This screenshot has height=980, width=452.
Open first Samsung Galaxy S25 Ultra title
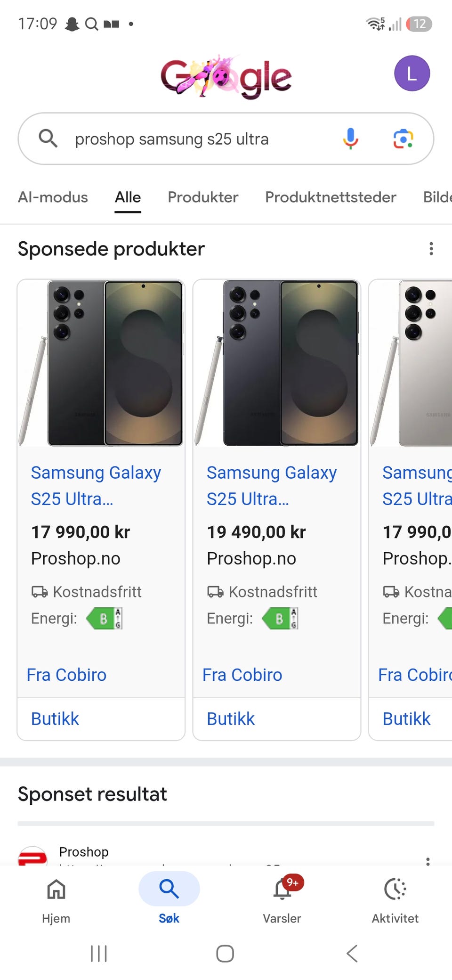point(96,485)
